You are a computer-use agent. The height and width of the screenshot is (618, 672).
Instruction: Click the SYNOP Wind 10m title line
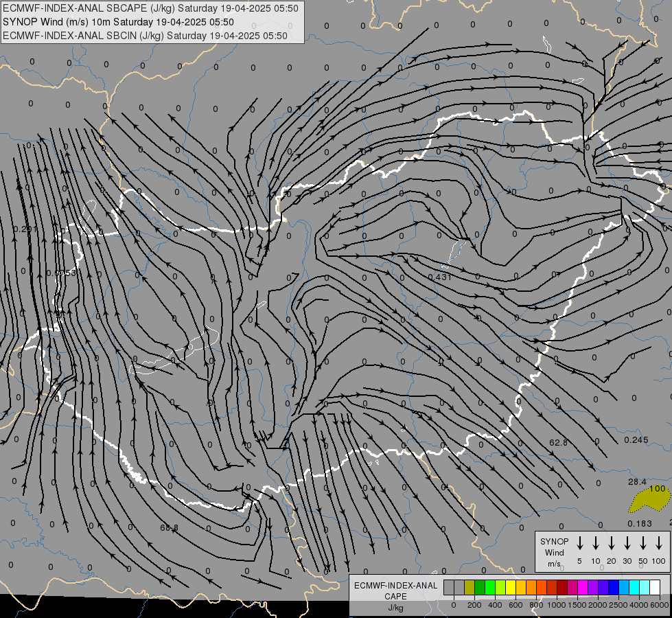point(118,22)
